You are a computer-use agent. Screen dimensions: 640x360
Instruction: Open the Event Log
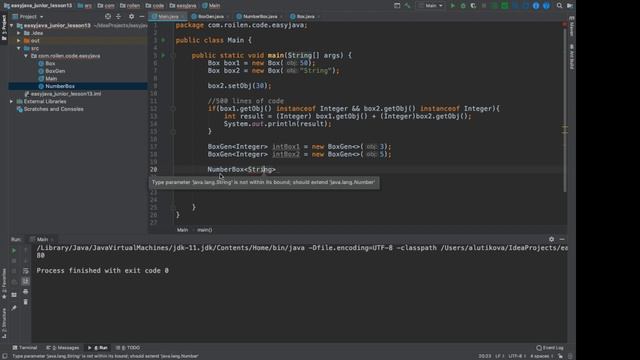(550, 348)
